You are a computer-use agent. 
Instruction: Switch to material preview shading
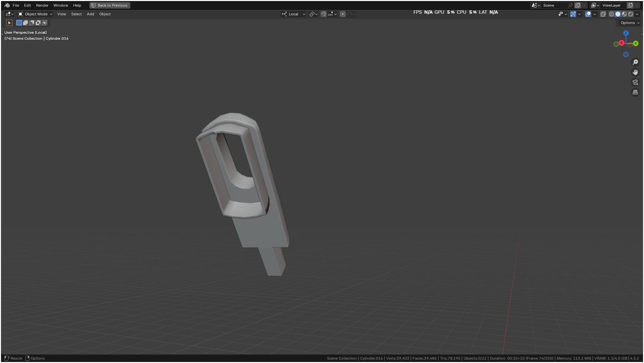[624, 14]
